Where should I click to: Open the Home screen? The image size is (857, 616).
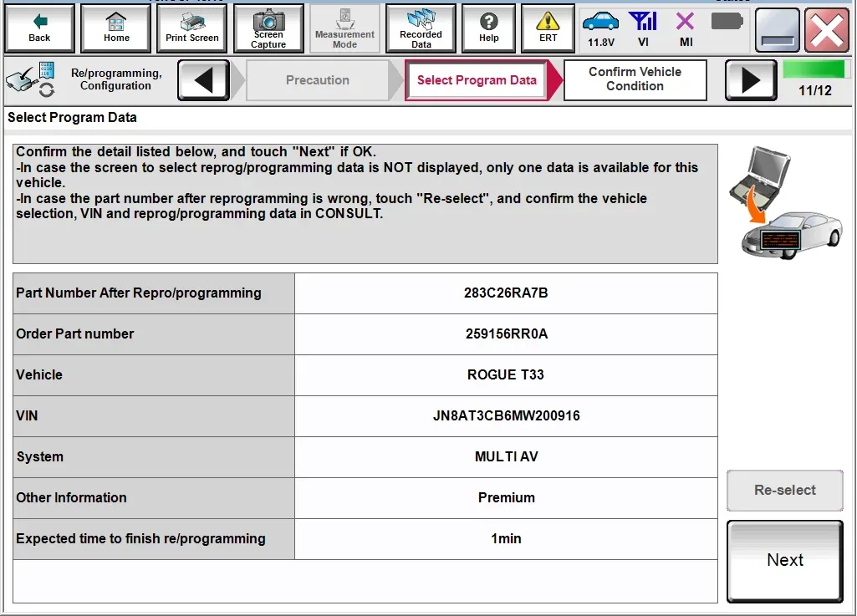click(x=116, y=28)
